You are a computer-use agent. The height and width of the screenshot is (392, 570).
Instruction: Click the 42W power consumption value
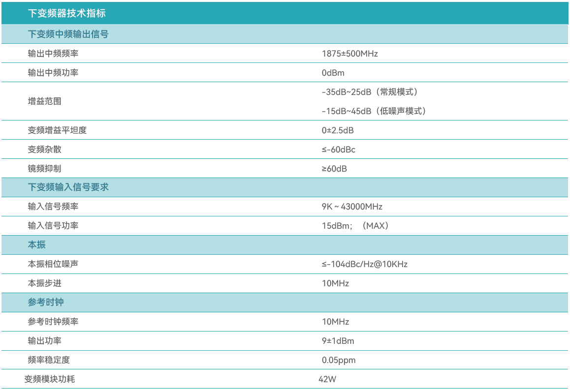[327, 379]
